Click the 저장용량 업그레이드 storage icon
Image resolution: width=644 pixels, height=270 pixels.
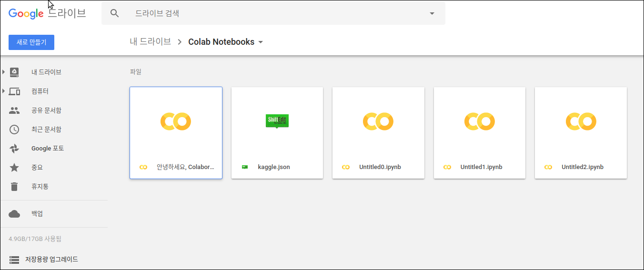[14, 260]
